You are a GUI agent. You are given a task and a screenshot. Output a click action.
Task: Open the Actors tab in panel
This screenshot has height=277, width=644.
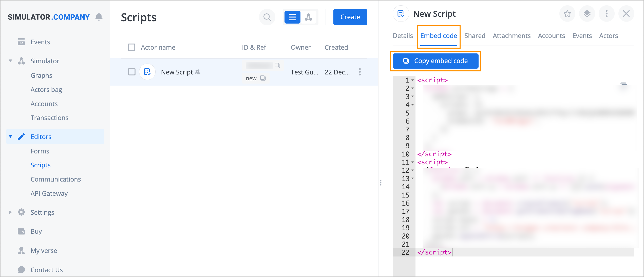(x=609, y=36)
